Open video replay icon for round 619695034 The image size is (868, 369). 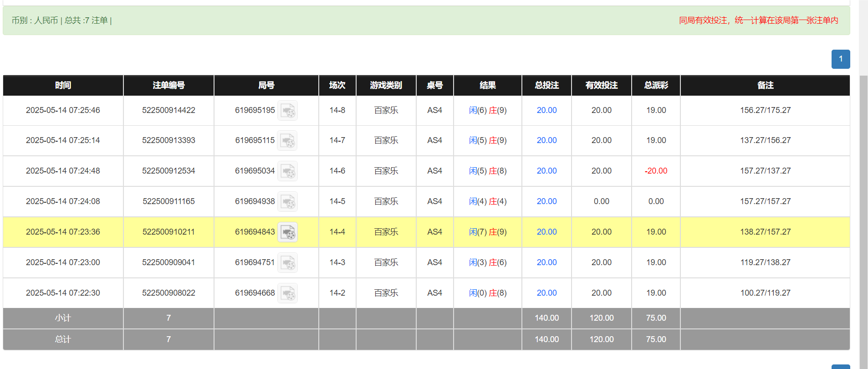288,171
